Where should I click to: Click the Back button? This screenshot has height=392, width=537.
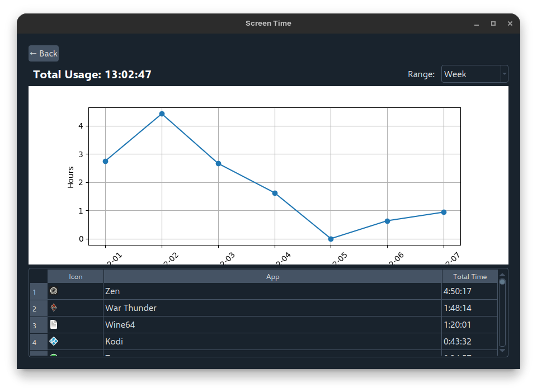[44, 54]
